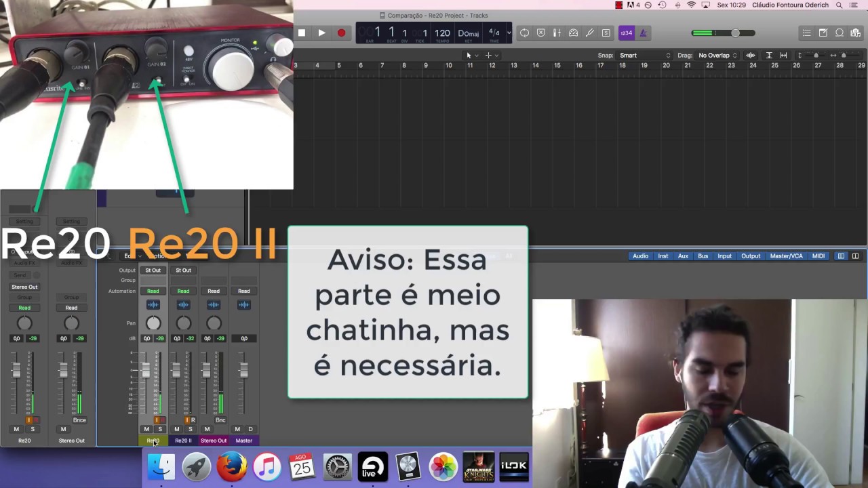Open the Command-click tool menu
Image resolution: width=868 pixels, height=488 pixels.
(491, 55)
